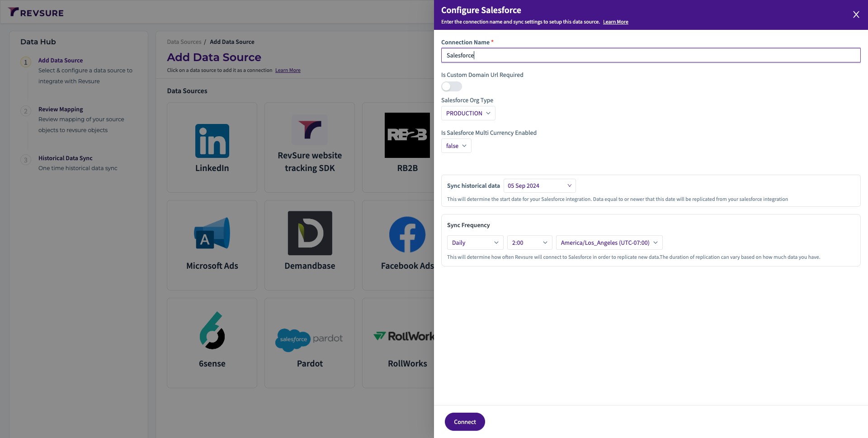Click the RollWorks card label
Image resolution: width=868 pixels, height=438 pixels.
407,363
